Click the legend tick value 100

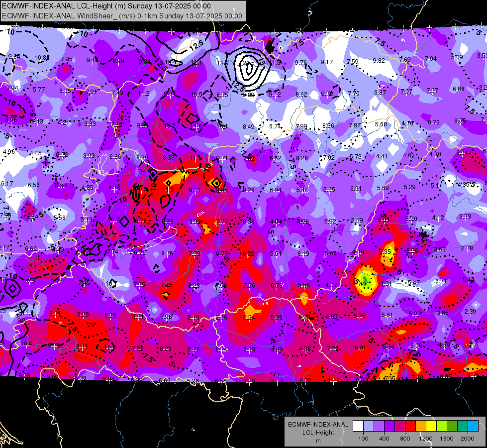(363, 439)
